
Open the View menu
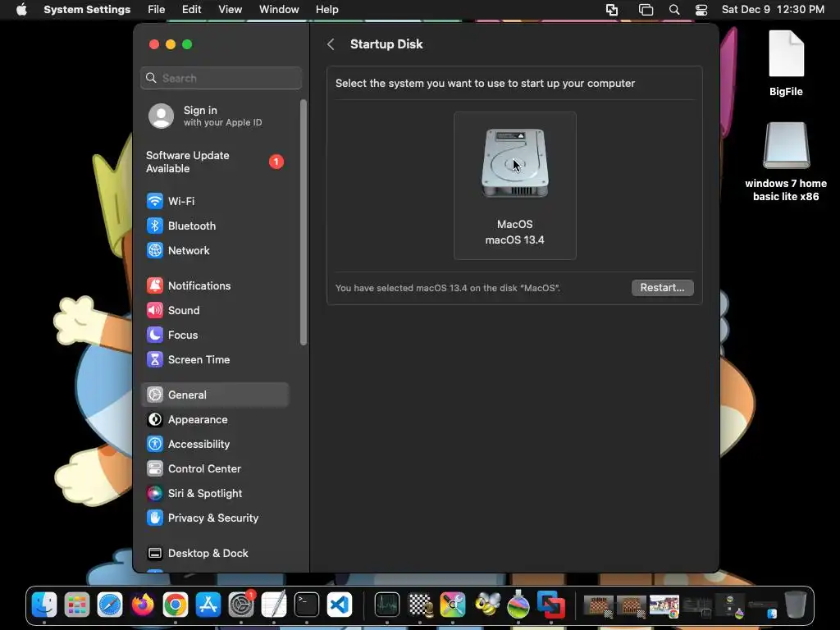click(231, 10)
